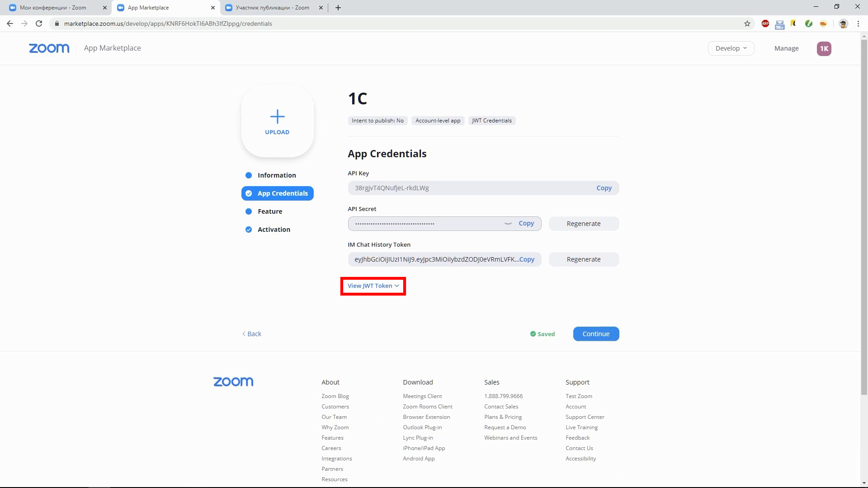Close the Мои конференции tab
Screen dimensions: 868x488
point(105,8)
